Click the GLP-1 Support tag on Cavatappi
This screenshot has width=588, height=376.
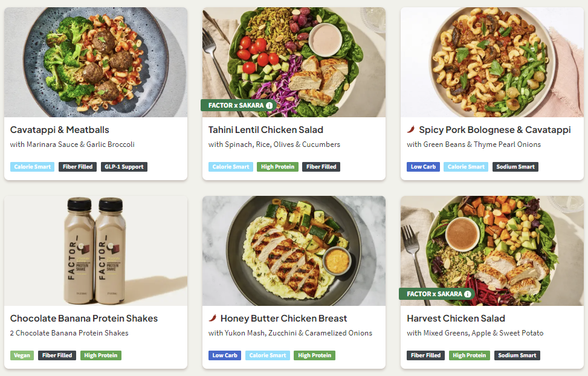[124, 167]
